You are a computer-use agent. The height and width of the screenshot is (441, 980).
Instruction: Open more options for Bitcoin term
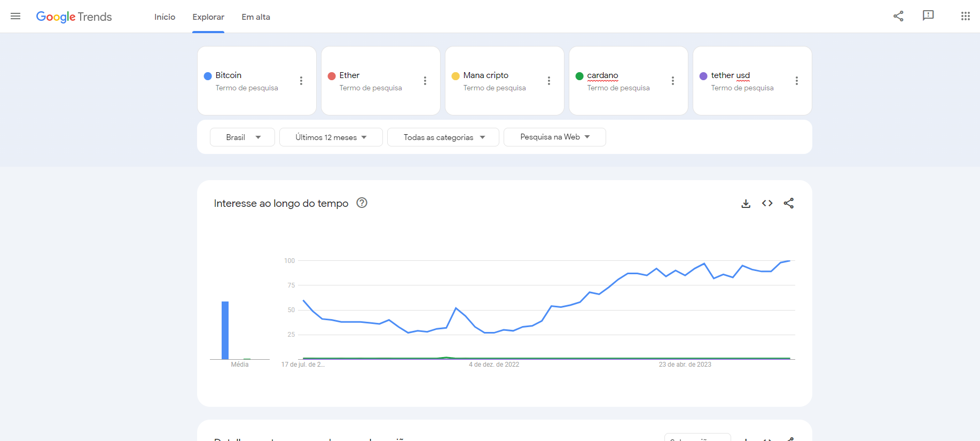[x=301, y=81]
